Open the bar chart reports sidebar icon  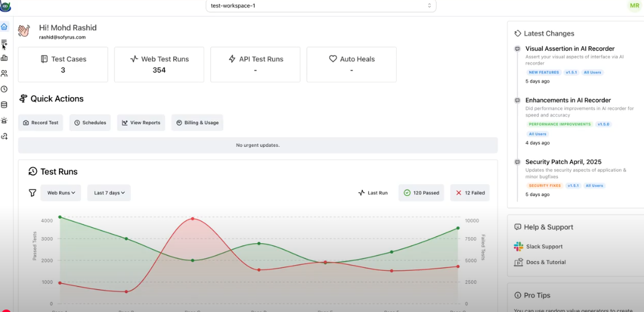(x=4, y=58)
